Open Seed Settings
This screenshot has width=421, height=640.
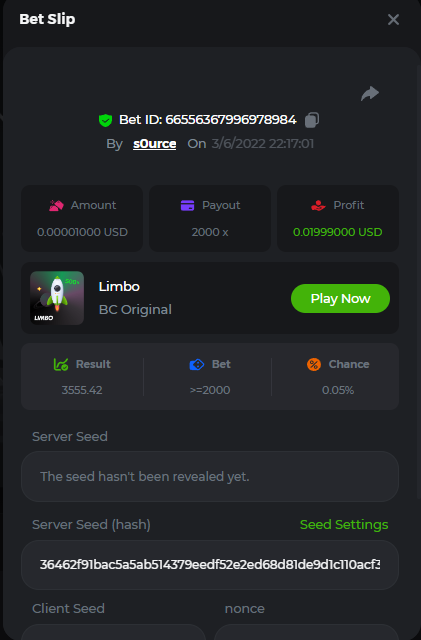(344, 524)
